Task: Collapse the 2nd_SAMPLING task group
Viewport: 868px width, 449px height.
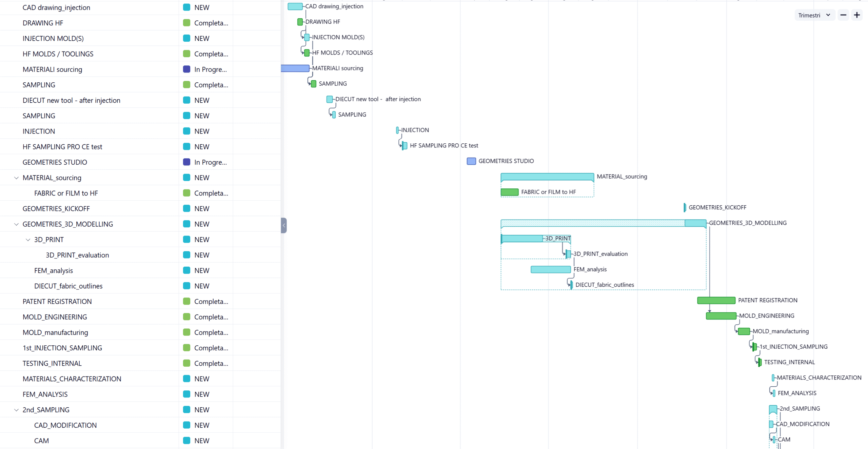Action: pyautogui.click(x=16, y=410)
